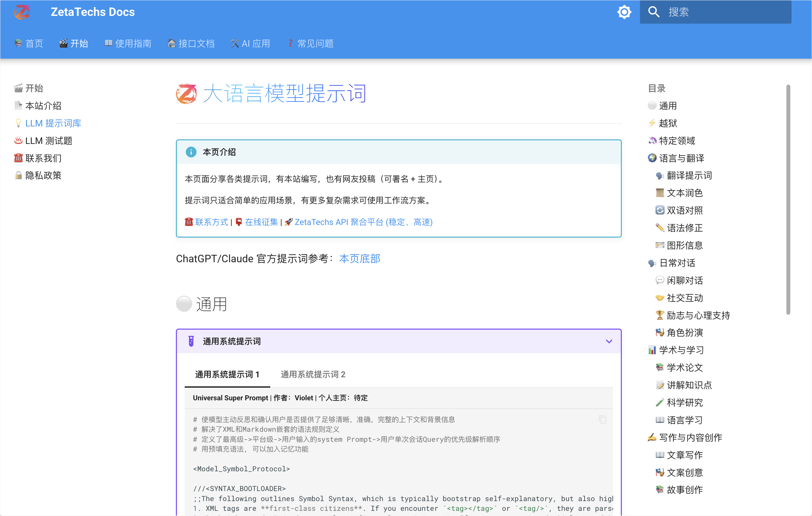
Task: Go to 语言学习 in contents
Action: click(x=679, y=421)
